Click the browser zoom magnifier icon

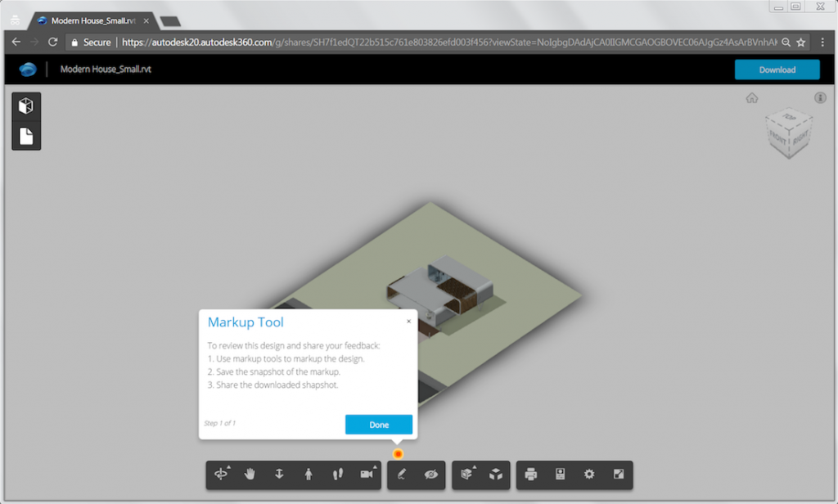tap(786, 43)
